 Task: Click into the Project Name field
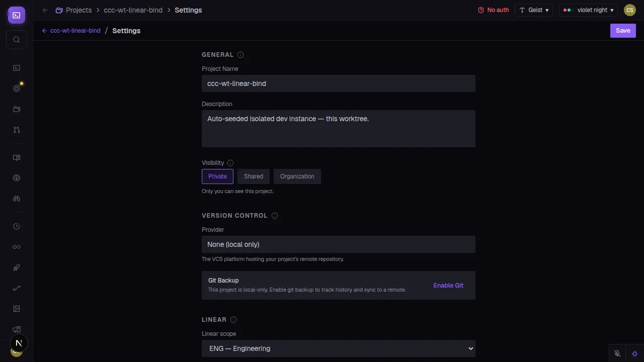point(339,83)
